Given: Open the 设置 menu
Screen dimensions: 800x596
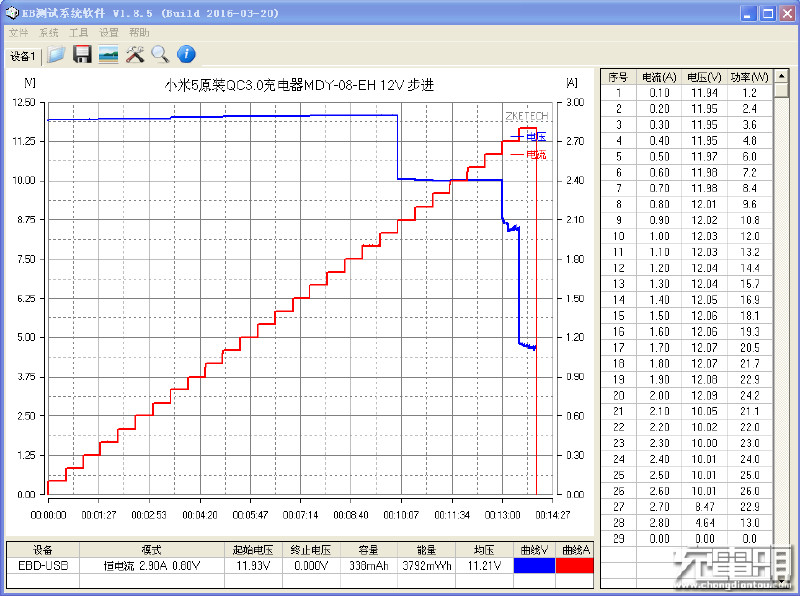Looking at the screenshot, I should [x=109, y=33].
